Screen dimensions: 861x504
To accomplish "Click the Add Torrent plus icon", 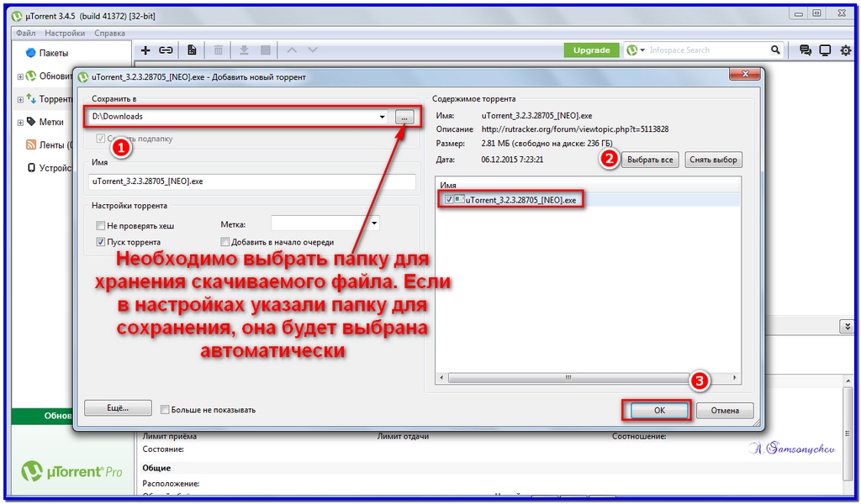I will click(145, 50).
